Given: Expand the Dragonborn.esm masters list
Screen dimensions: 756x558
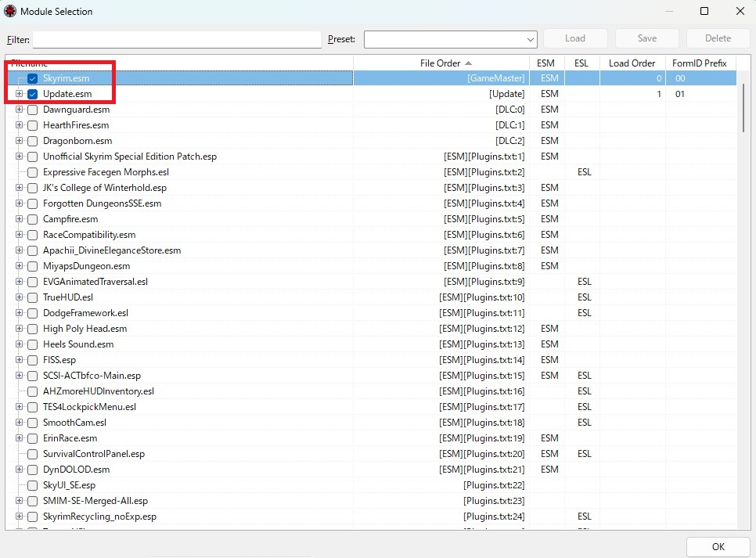Looking at the screenshot, I should (x=20, y=141).
